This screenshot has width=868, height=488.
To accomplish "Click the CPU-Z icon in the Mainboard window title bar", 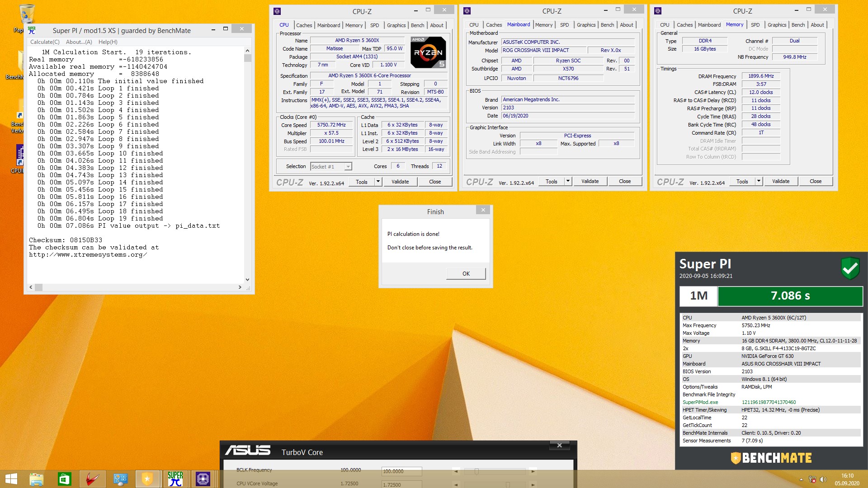I will tap(467, 11).
